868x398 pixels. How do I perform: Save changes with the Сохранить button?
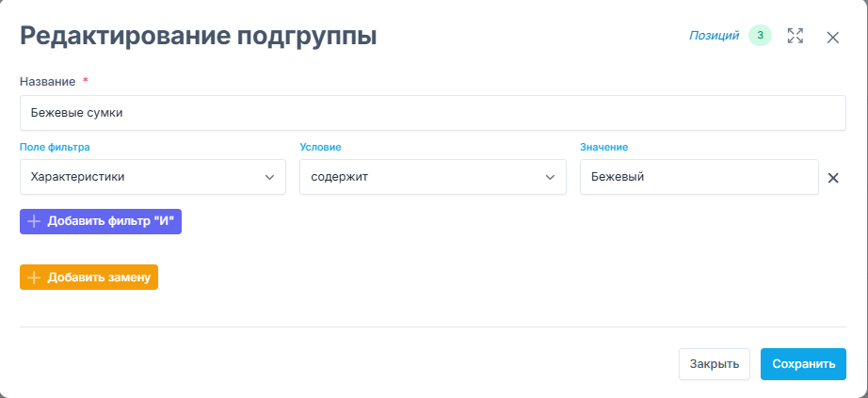click(803, 364)
